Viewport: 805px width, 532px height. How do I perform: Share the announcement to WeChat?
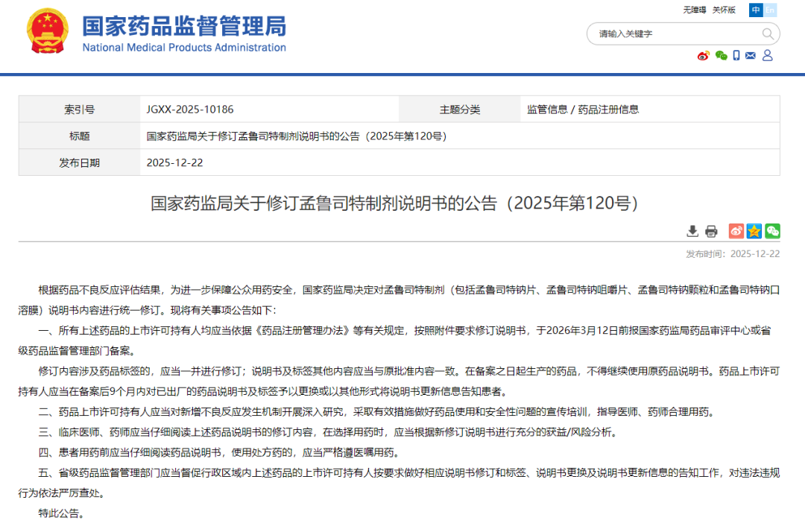[x=773, y=231]
